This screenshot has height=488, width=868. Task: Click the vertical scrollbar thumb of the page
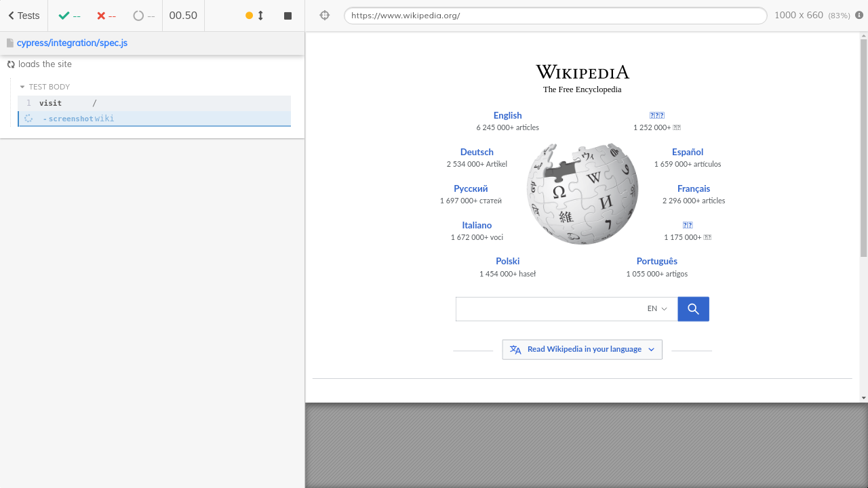click(x=863, y=148)
